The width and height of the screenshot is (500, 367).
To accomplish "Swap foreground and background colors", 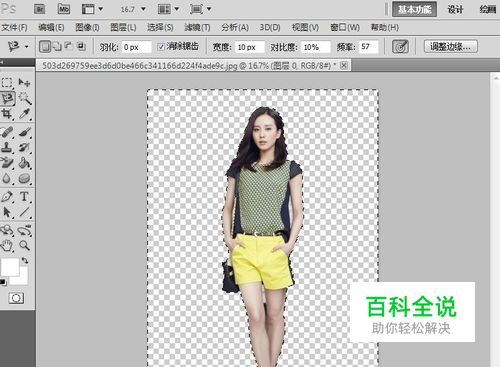I will pyautogui.click(x=25, y=260).
